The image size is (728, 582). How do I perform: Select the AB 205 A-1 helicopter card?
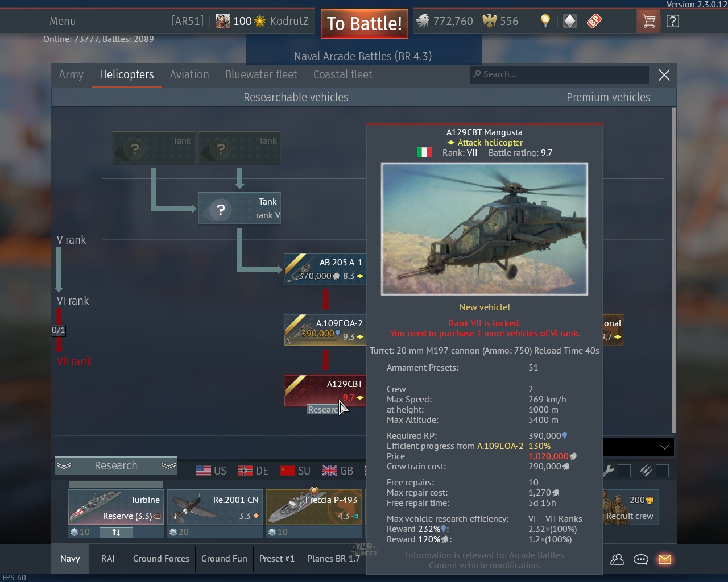coord(325,269)
